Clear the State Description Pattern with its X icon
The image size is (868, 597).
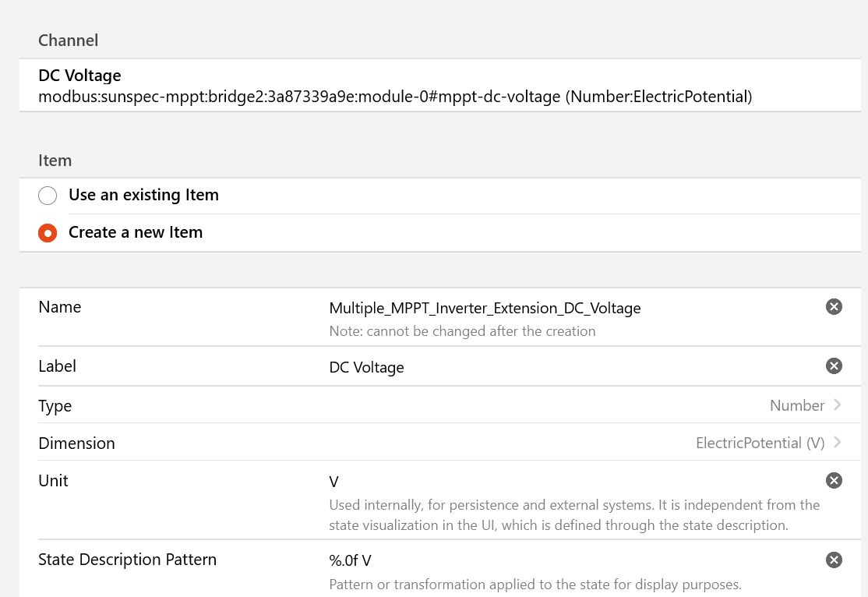pyautogui.click(x=833, y=560)
